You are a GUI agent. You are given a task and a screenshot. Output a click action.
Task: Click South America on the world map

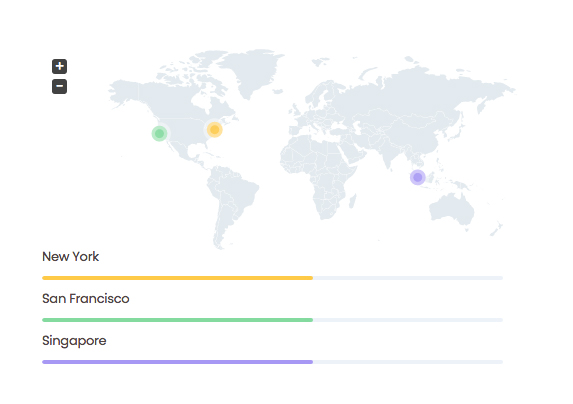click(x=230, y=199)
